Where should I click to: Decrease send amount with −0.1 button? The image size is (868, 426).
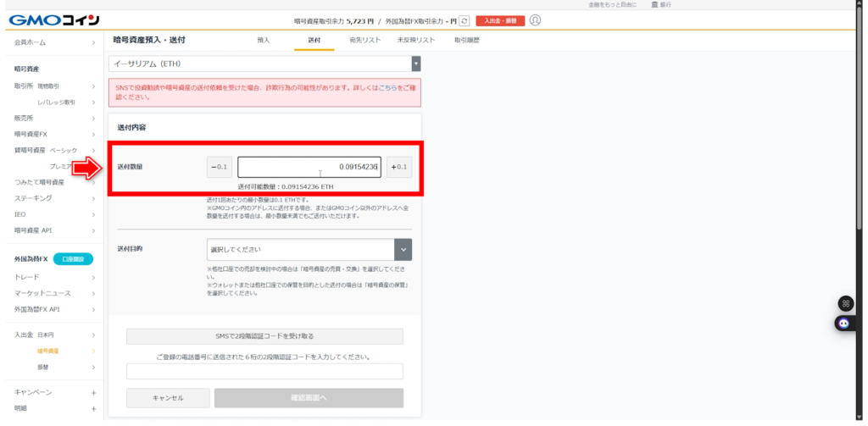(x=220, y=167)
